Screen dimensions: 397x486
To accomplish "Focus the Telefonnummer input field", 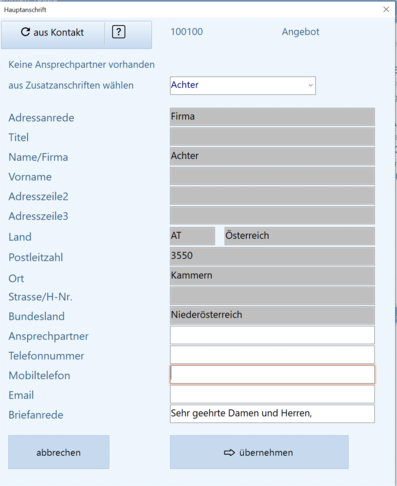I will coord(272,355).
